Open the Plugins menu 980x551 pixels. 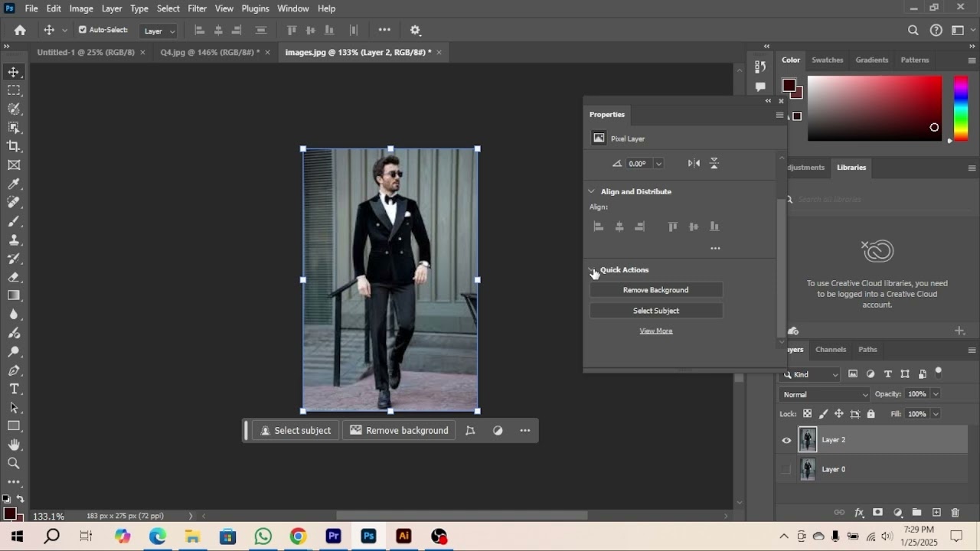(255, 8)
